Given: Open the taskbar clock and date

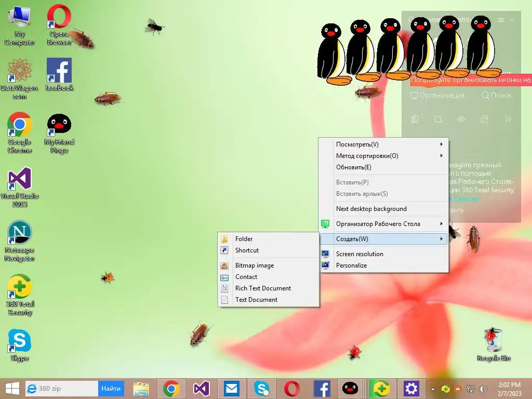Looking at the screenshot, I should (x=509, y=389).
